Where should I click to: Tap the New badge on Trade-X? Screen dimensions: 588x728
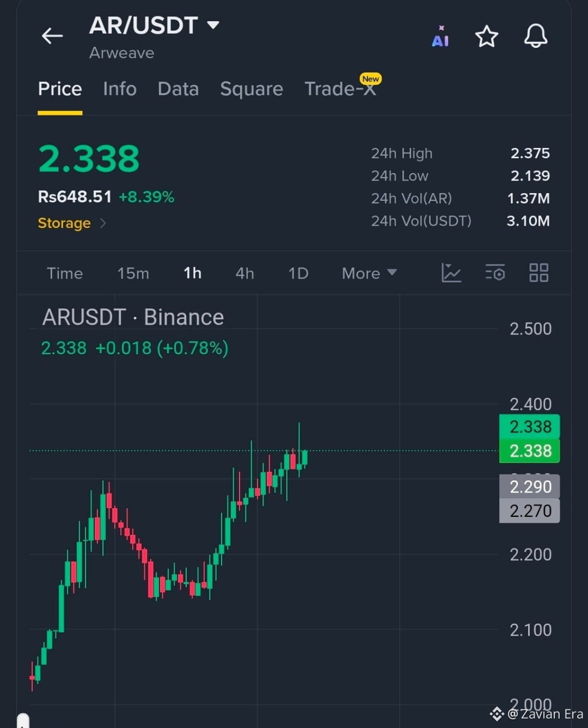click(x=371, y=79)
